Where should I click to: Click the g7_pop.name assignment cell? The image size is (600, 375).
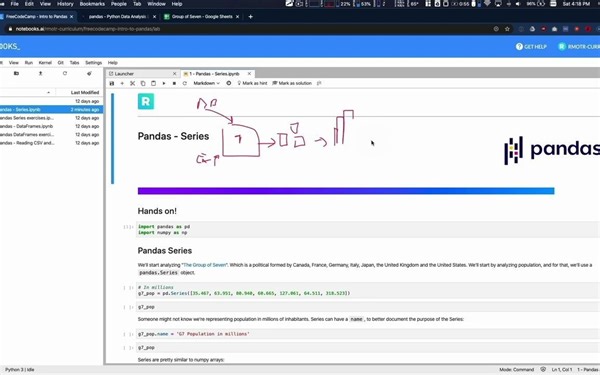367,334
